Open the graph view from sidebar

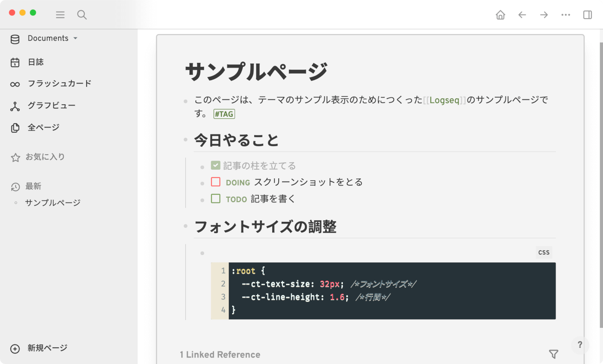coord(51,105)
